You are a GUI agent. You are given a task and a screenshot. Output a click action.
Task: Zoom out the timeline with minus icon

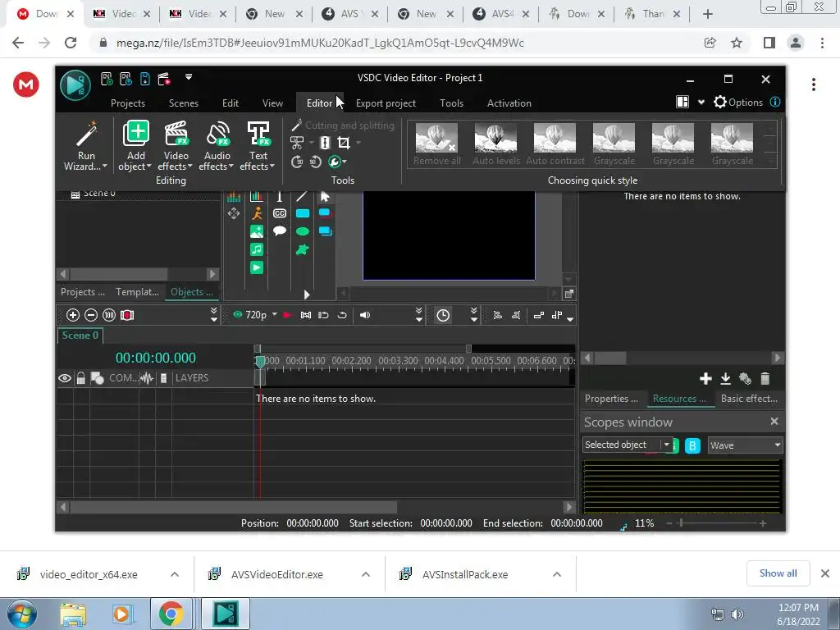pyautogui.click(x=91, y=315)
